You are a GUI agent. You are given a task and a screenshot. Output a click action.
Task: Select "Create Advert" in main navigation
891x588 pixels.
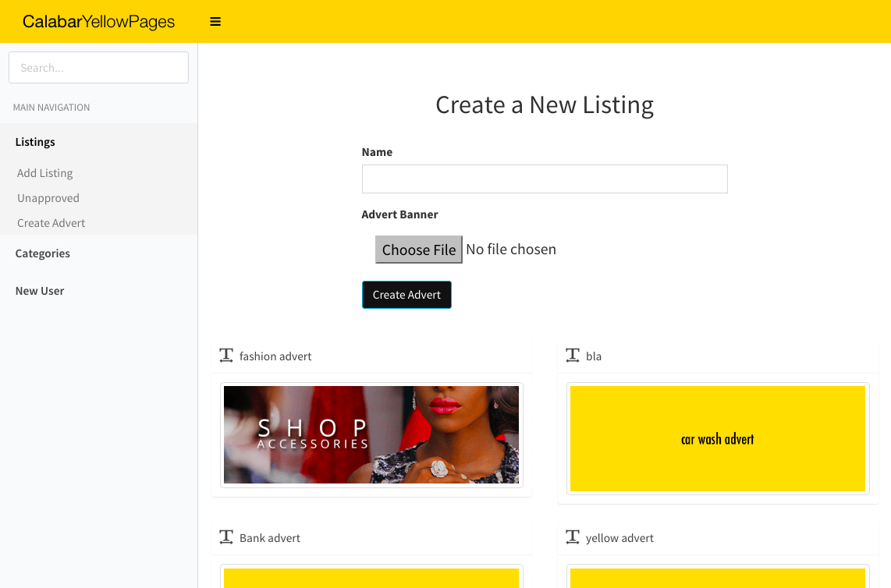pos(51,222)
